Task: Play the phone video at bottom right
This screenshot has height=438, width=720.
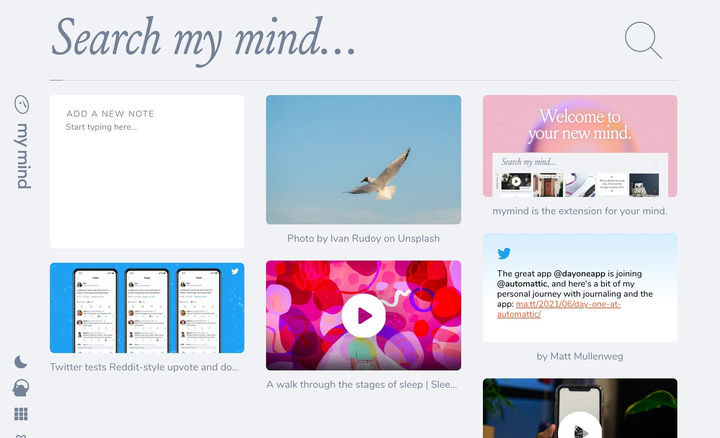Action: click(x=579, y=426)
